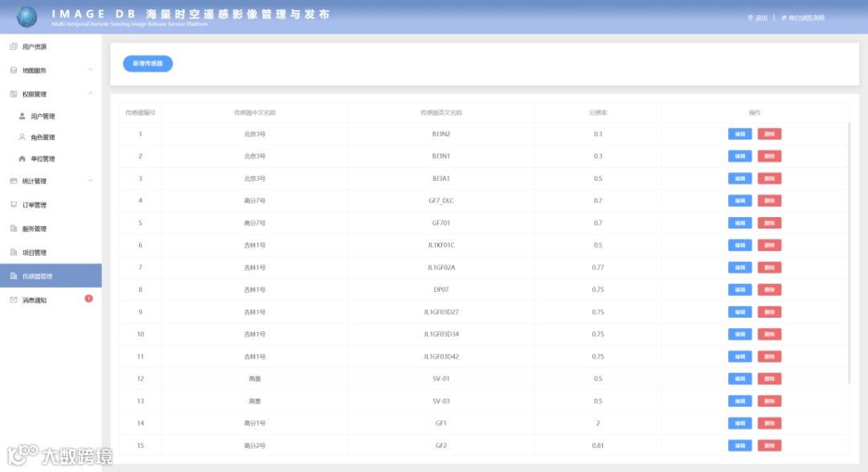Click the resolution value 0.77
This screenshot has width=868, height=472.
click(598, 268)
